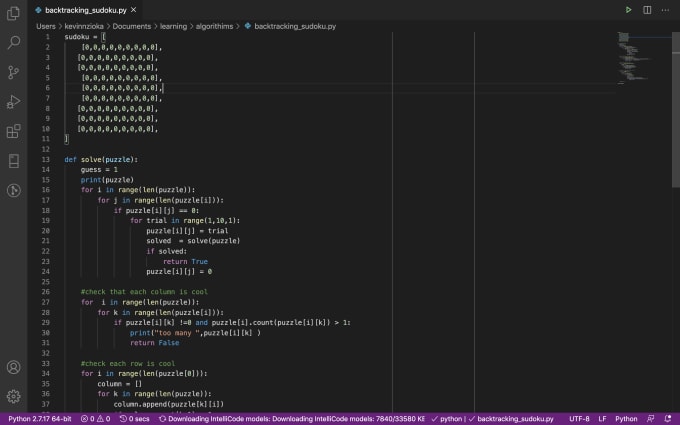Screen dimensions: 680x425
Task: Click the 'for trial in range(1,10,1):' line
Action: point(185,221)
